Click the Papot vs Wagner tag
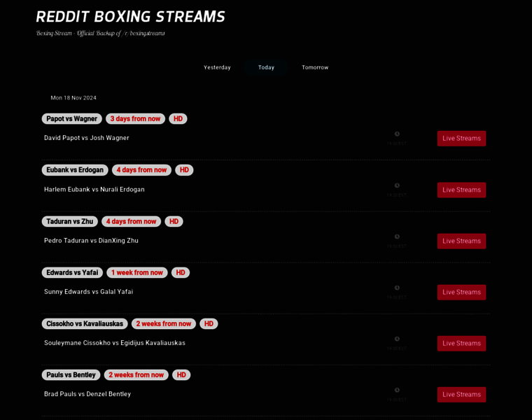Image resolution: width=532 pixels, height=420 pixels. point(71,119)
